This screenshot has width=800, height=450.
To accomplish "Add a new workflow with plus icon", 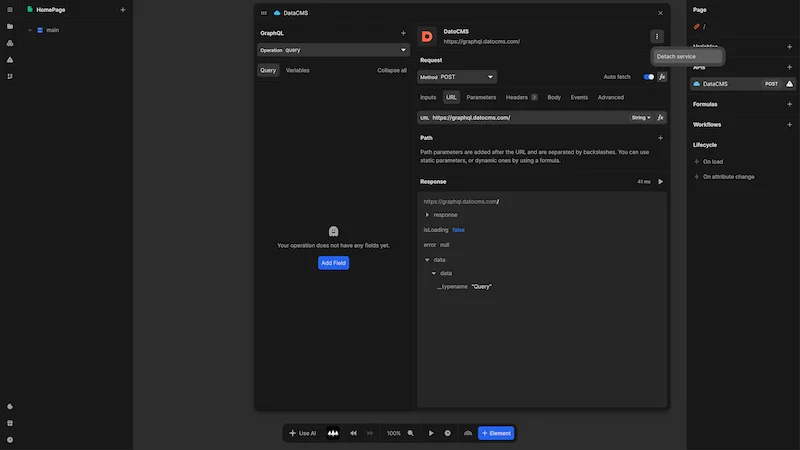I will coord(789,124).
